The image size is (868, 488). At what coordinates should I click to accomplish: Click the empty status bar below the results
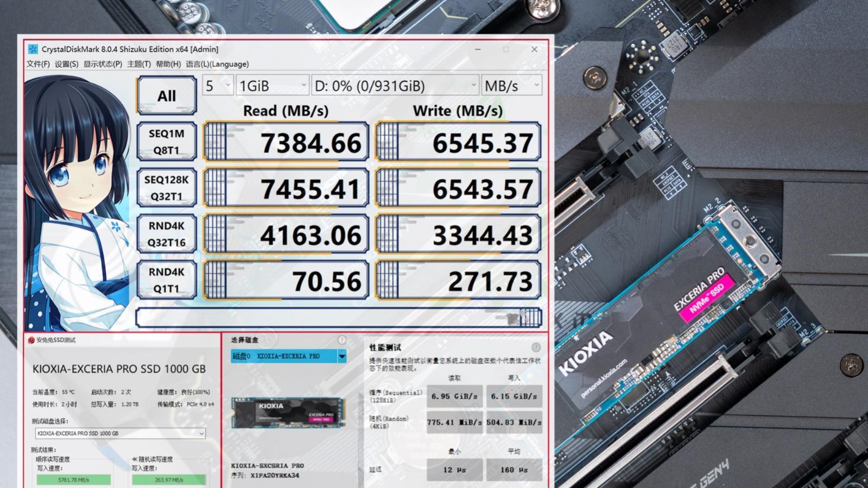pyautogui.click(x=339, y=318)
